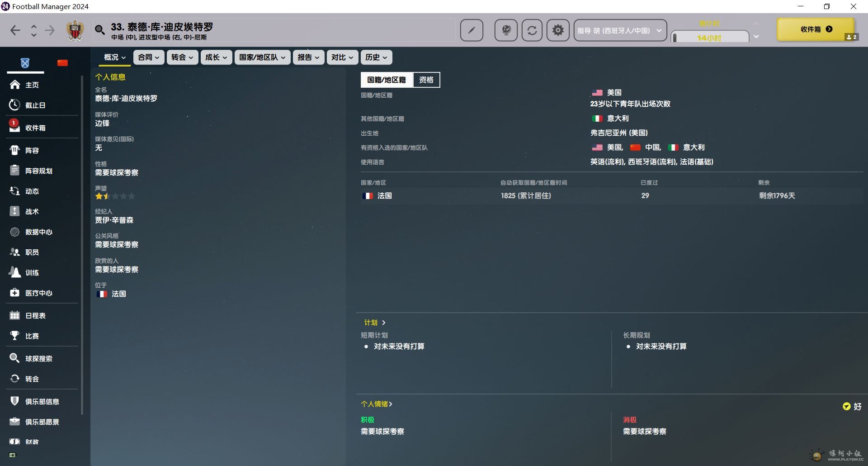Viewport: 868px width, 466px height.
Task: Expand the 概况 overview dropdown
Action: tap(115, 57)
